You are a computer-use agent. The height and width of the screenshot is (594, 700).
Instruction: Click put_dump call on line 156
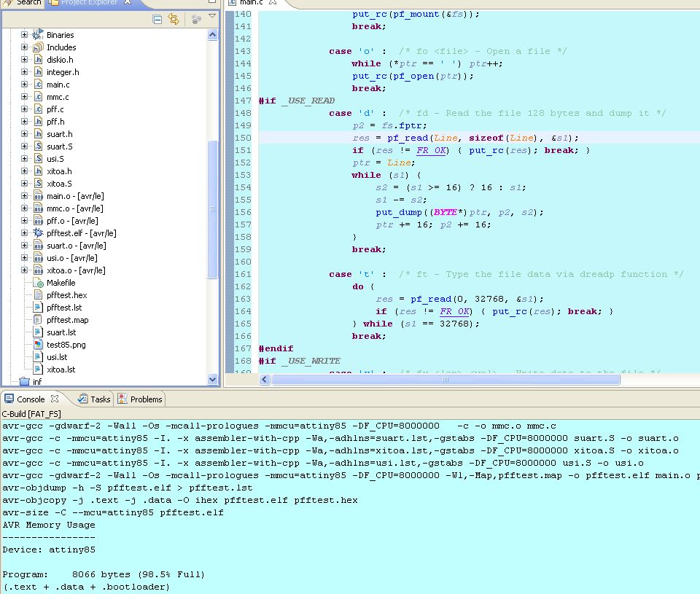pos(399,212)
